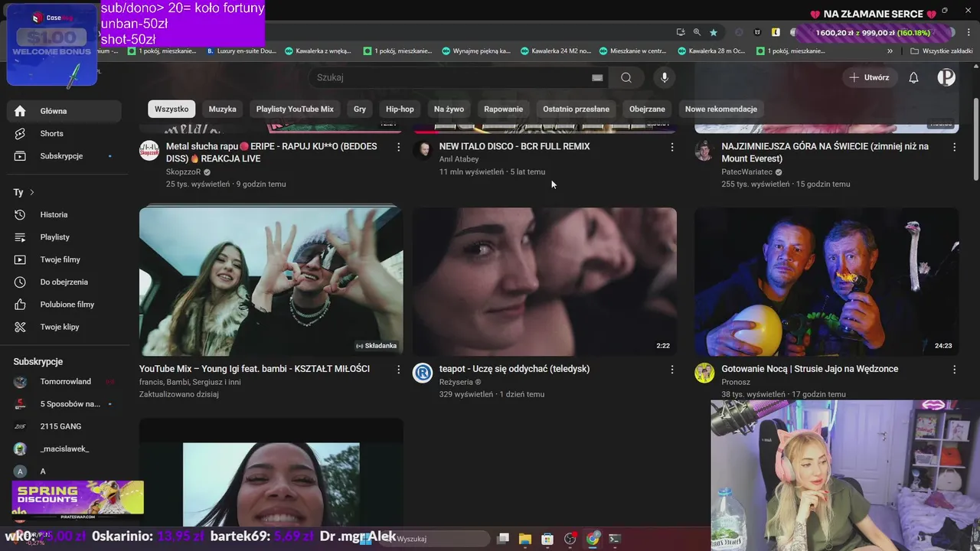Open the Luxury en-suite Dou... bookmark
The image size is (980, 551).
(242, 51)
